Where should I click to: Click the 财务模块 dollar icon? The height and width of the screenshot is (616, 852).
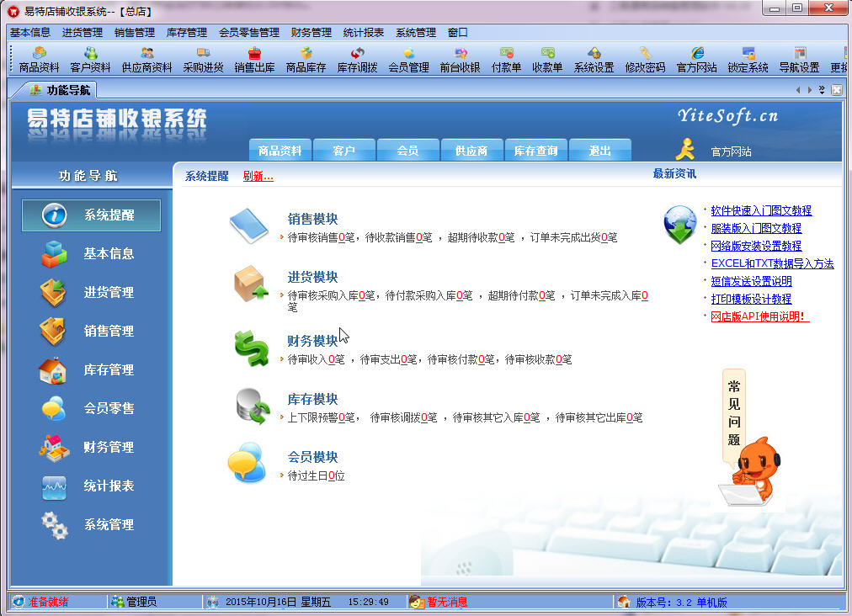(251, 348)
